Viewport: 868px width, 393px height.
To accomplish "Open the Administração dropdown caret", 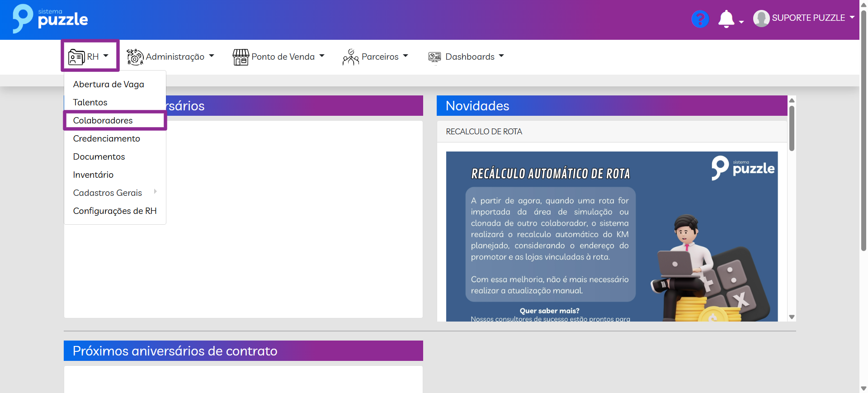I will (x=212, y=57).
